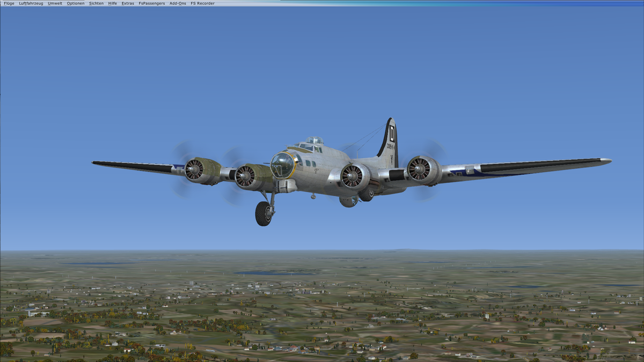Viewport: 644px width, 362px height.
Task: Click the top turret dome above cockpit
Action: [315, 141]
